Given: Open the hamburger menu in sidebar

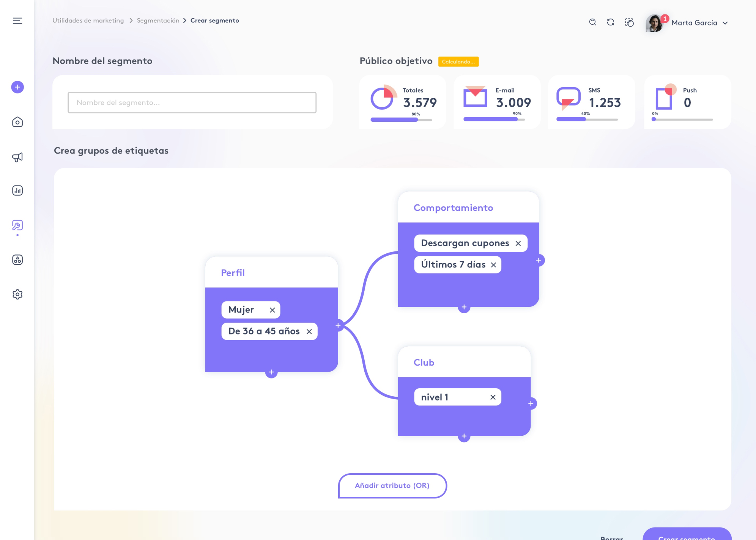Looking at the screenshot, I should (x=17, y=21).
